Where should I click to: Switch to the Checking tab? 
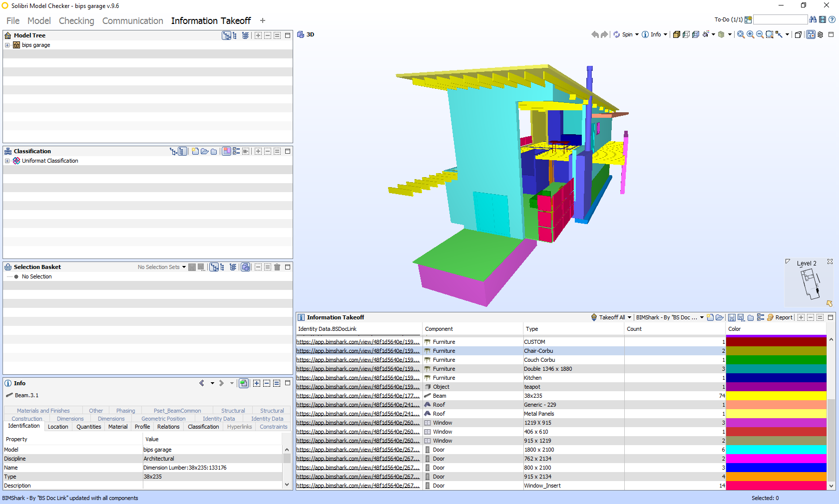76,20
